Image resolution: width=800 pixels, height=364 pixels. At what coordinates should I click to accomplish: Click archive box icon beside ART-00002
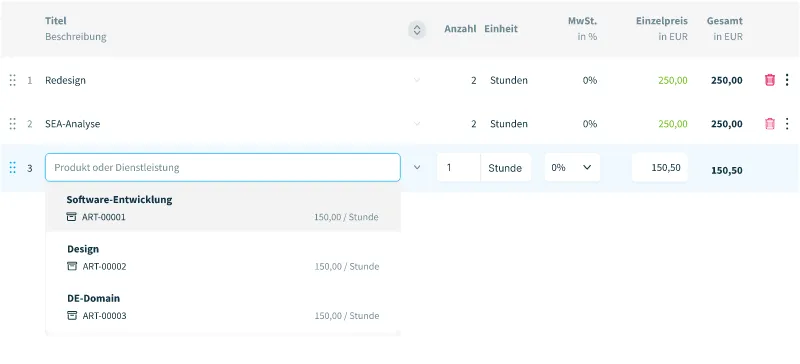(72, 266)
